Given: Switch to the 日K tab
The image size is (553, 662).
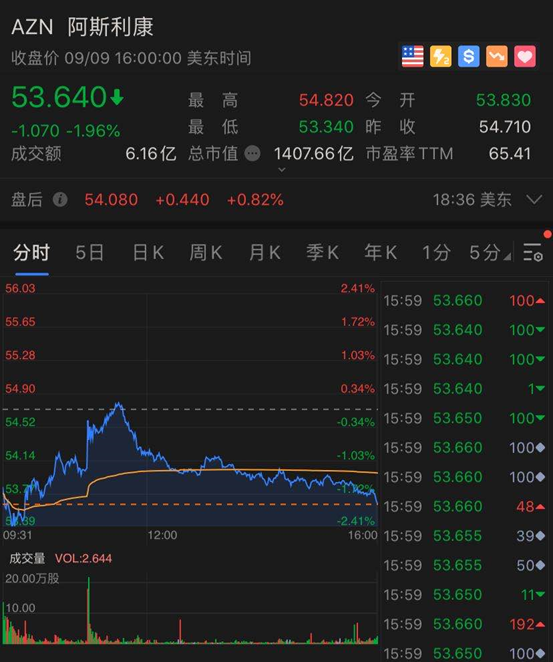Looking at the screenshot, I should pos(148,252).
